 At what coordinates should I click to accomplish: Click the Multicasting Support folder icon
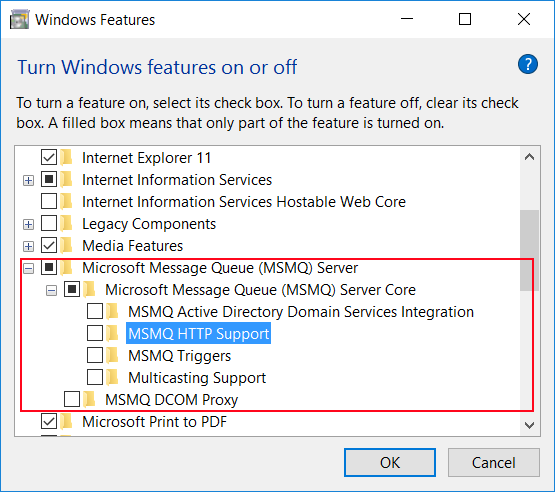tap(113, 377)
